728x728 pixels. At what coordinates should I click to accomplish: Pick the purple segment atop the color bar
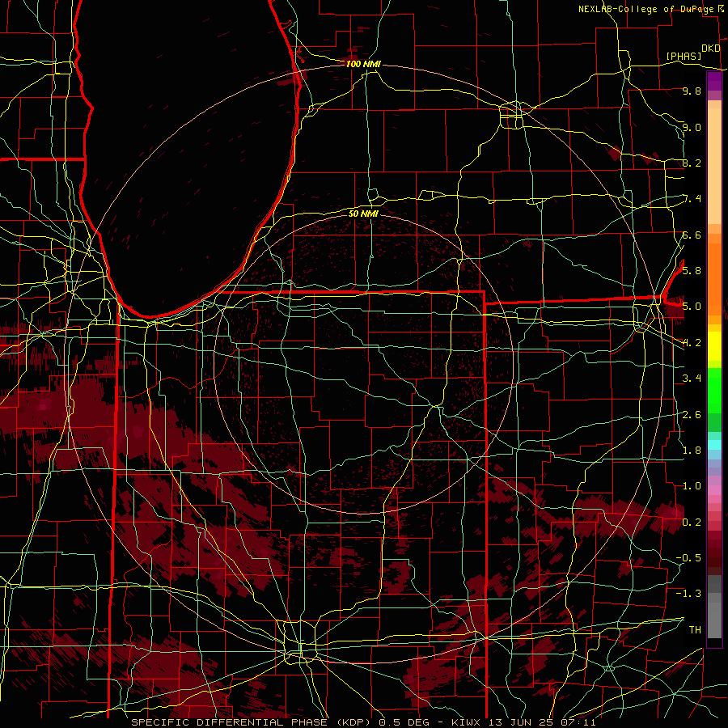714,82
